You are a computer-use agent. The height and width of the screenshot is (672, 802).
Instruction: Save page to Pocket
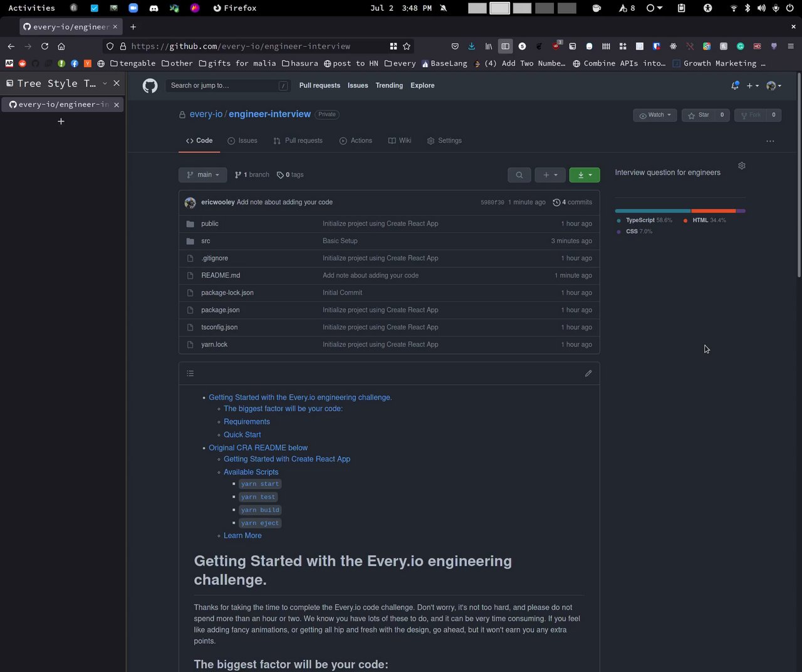(455, 46)
